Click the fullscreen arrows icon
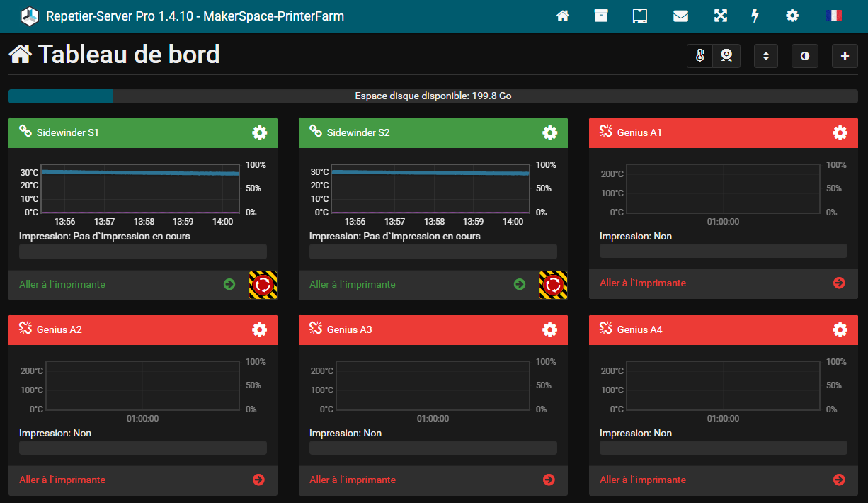The width and height of the screenshot is (868, 503). pyautogui.click(x=720, y=16)
